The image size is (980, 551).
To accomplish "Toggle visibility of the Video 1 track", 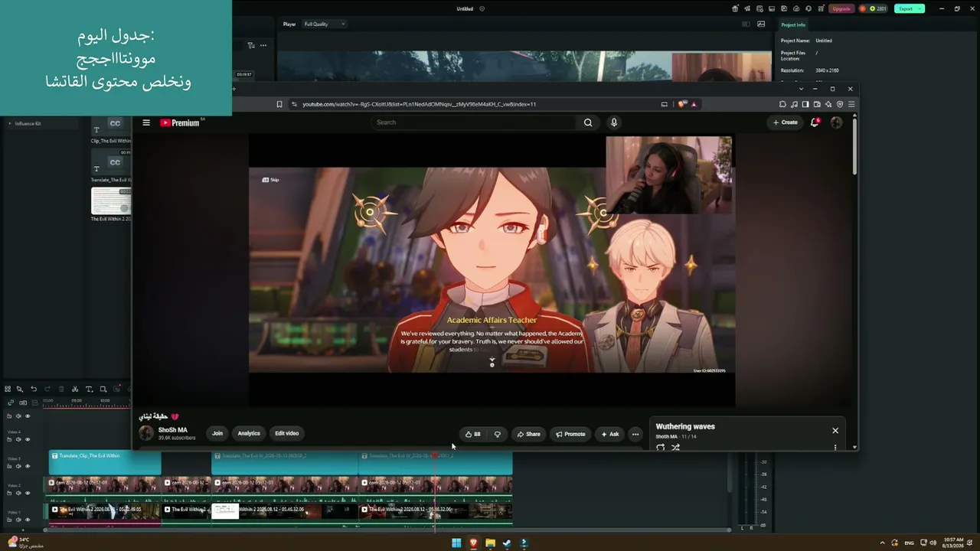I will (x=28, y=520).
